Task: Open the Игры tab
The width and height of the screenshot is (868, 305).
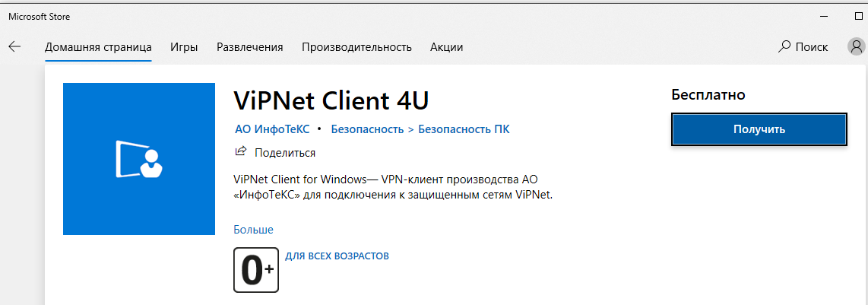Action: pos(184,47)
